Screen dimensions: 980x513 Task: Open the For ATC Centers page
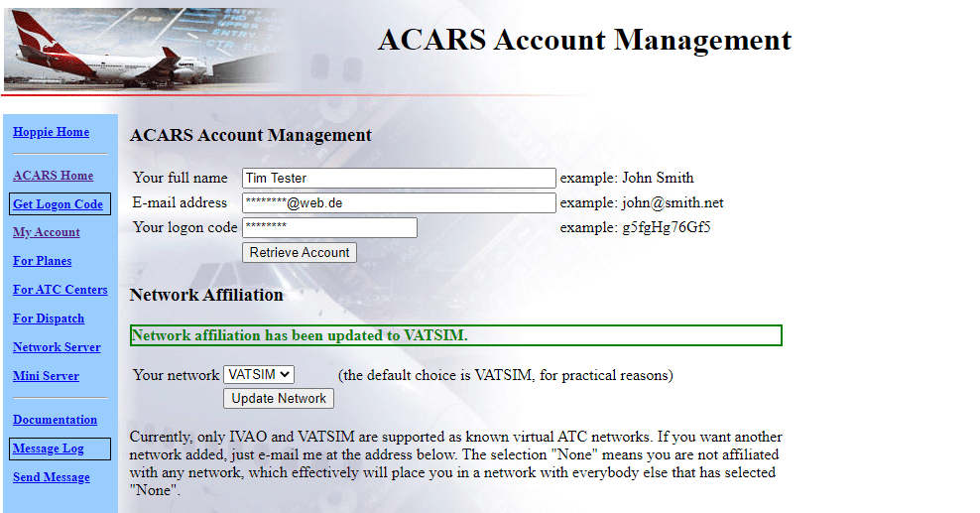click(61, 290)
